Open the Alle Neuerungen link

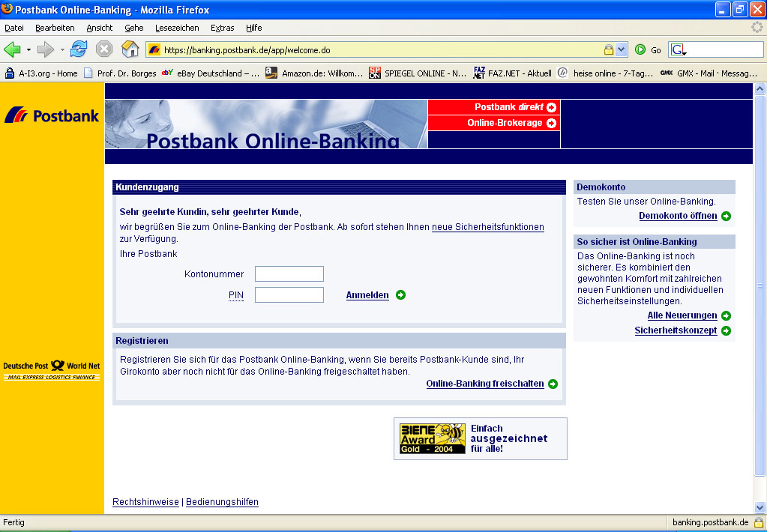(682, 316)
